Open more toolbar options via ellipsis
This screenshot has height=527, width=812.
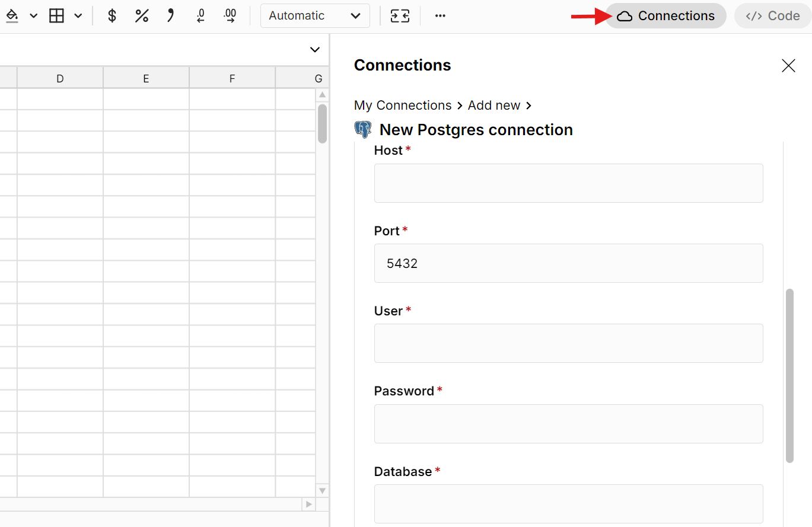440,15
